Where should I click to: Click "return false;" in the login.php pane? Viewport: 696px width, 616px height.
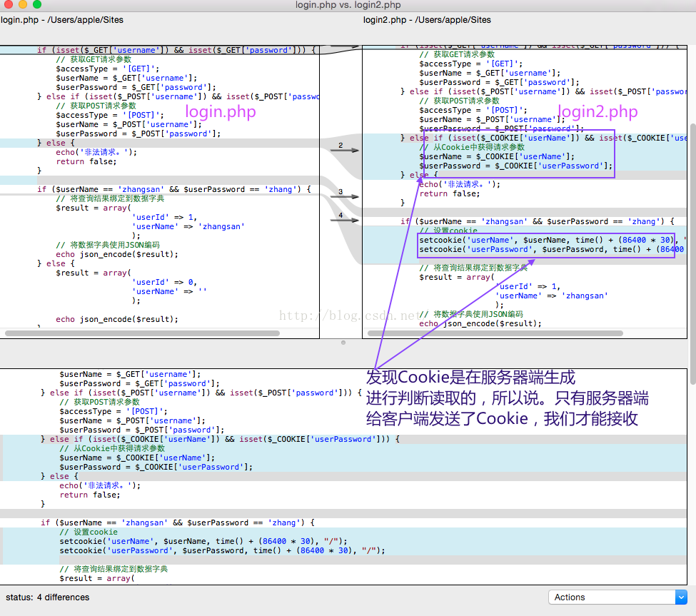(86, 161)
